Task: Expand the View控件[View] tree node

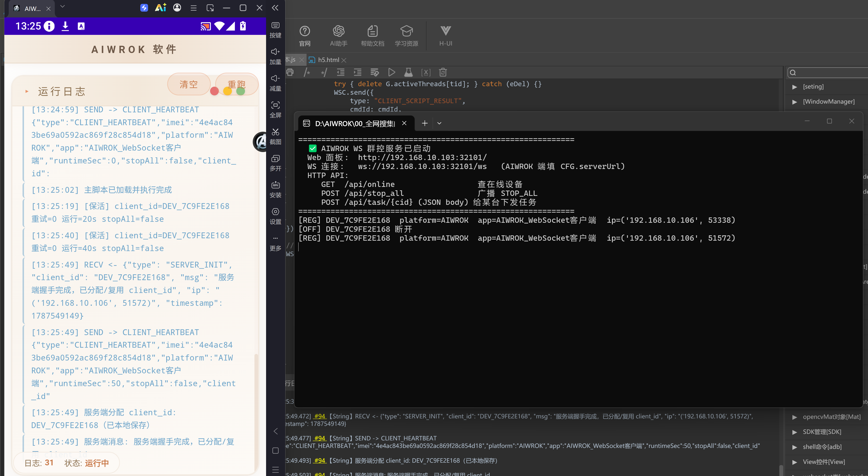Action: [795, 462]
